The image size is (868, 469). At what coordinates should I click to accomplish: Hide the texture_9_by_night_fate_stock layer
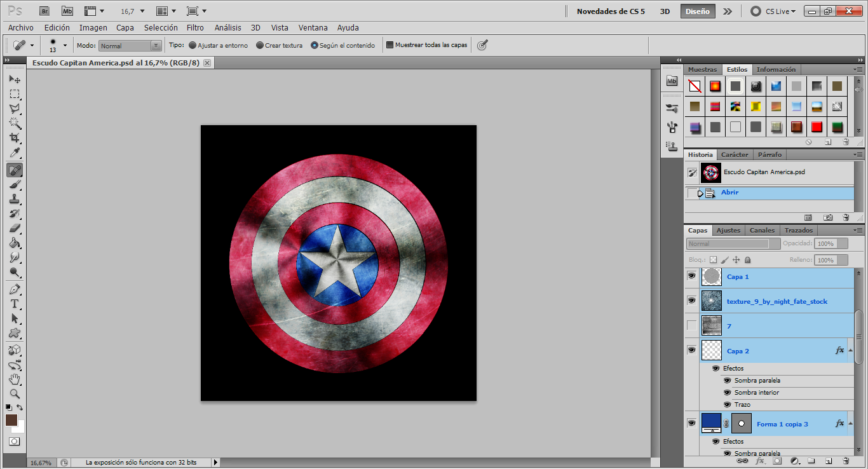tap(691, 301)
